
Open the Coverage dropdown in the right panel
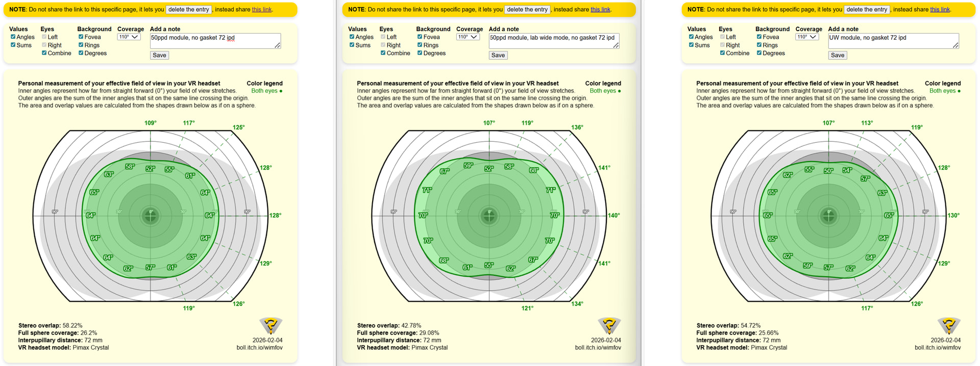click(806, 37)
